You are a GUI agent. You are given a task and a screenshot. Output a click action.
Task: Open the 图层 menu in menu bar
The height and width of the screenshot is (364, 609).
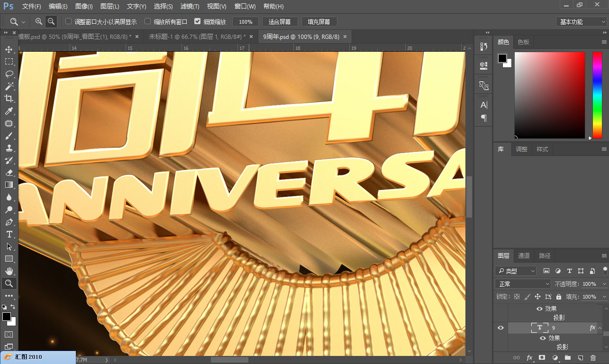coord(109,7)
